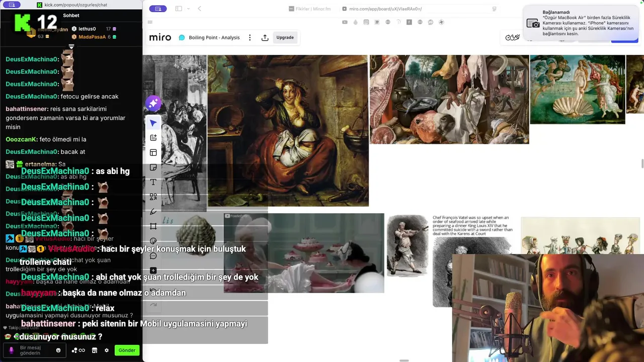Open the Miro shapes tool

pyautogui.click(x=153, y=197)
